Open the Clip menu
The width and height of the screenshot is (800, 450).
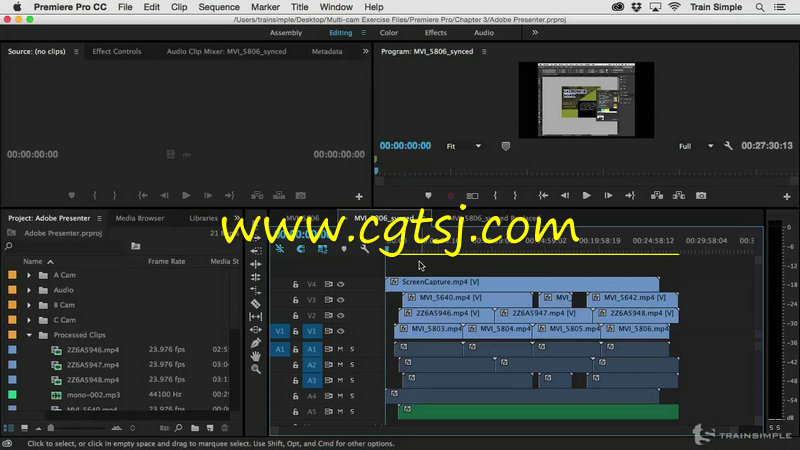coord(179,7)
